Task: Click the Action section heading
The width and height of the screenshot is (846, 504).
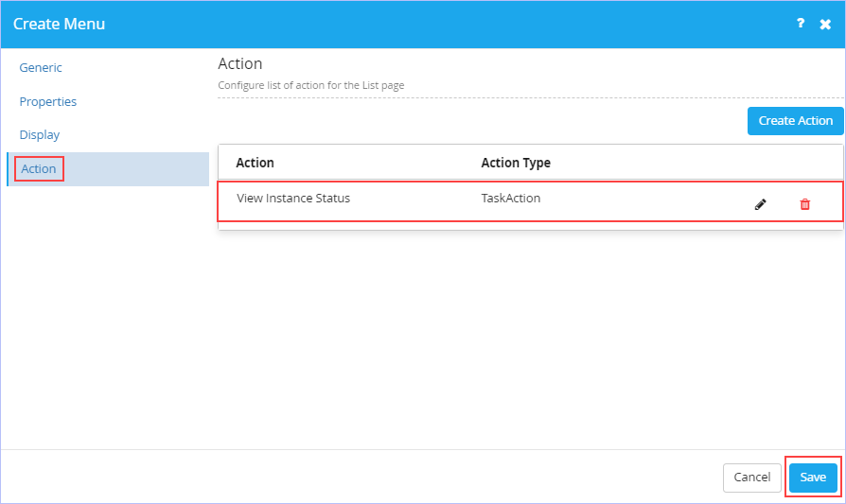Action: click(240, 63)
